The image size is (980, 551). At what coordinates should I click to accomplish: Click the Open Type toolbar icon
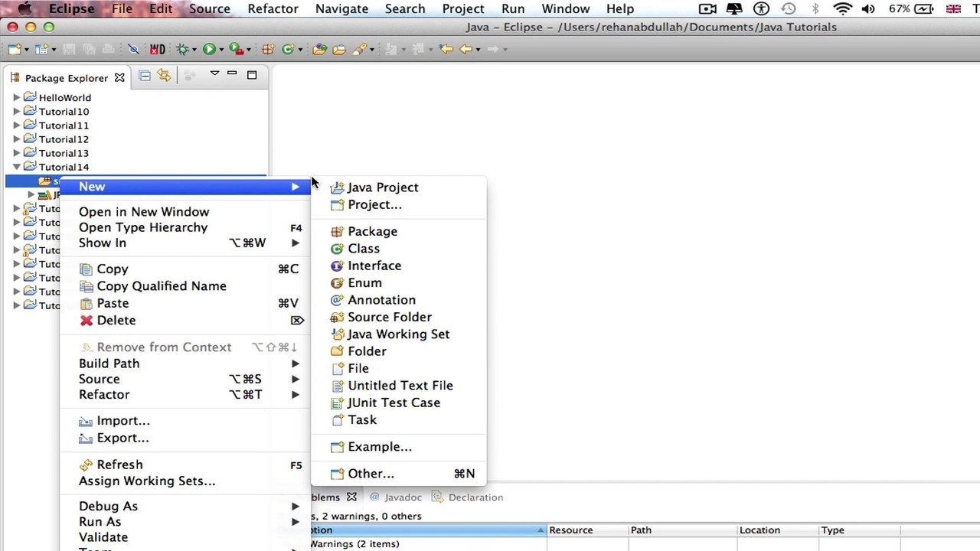[320, 49]
